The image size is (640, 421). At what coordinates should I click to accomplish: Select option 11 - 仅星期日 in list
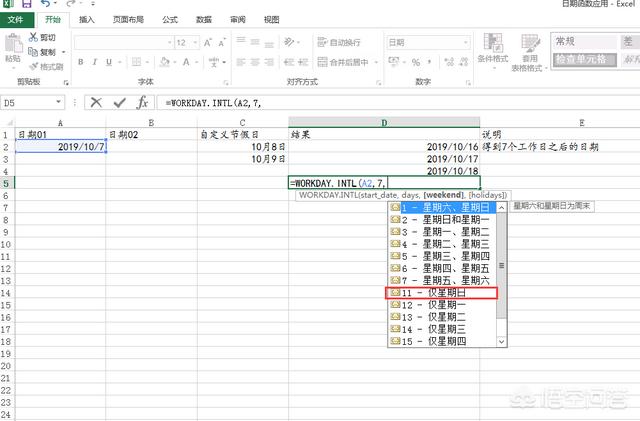pos(442,293)
